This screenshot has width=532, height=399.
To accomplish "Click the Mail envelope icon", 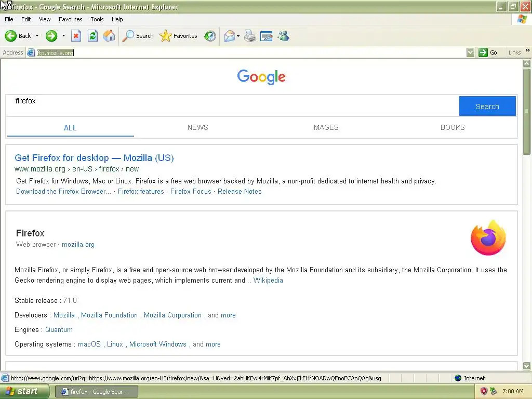I will click(230, 36).
